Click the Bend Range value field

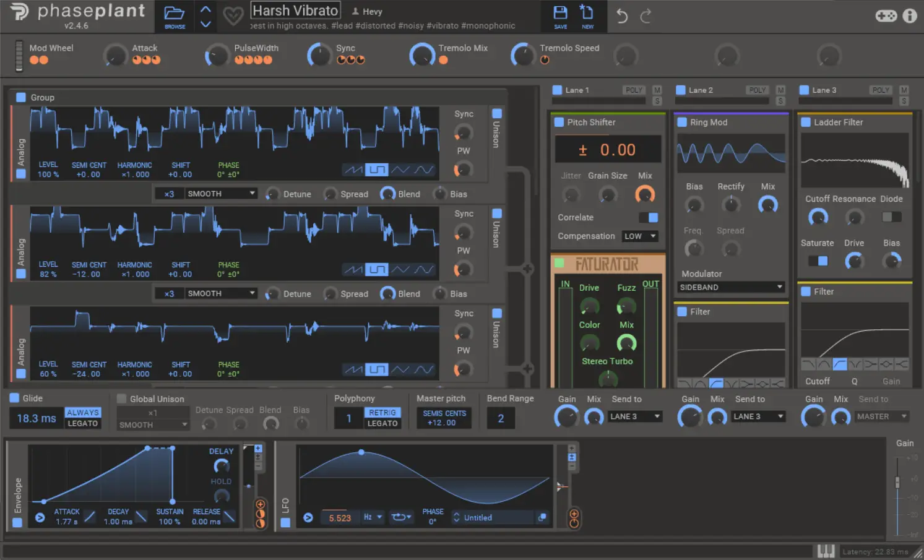tap(501, 418)
